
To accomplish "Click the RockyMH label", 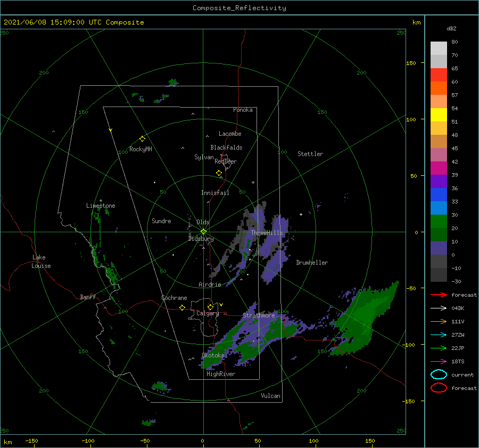I will pos(141,149).
